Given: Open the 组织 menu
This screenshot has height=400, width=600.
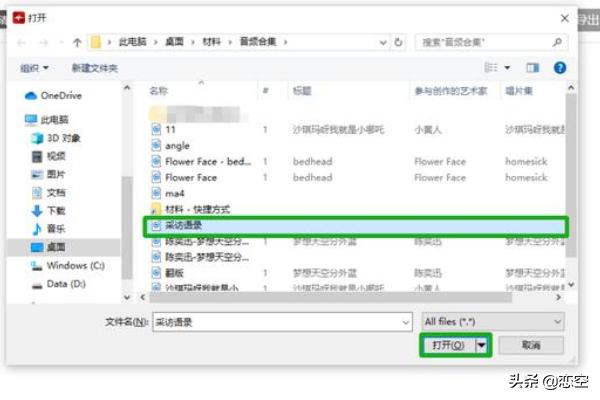Looking at the screenshot, I should (x=34, y=68).
